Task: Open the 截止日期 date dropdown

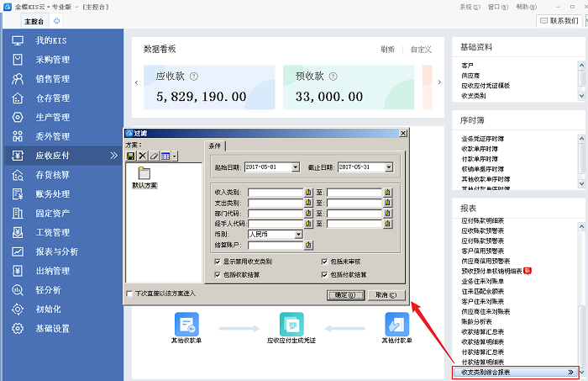Action: [389, 167]
